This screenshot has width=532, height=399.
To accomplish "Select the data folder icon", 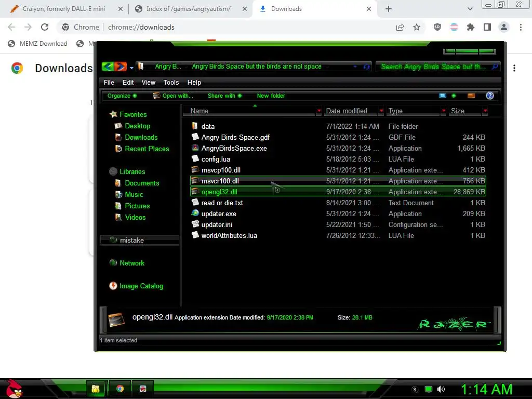I will [x=195, y=126].
